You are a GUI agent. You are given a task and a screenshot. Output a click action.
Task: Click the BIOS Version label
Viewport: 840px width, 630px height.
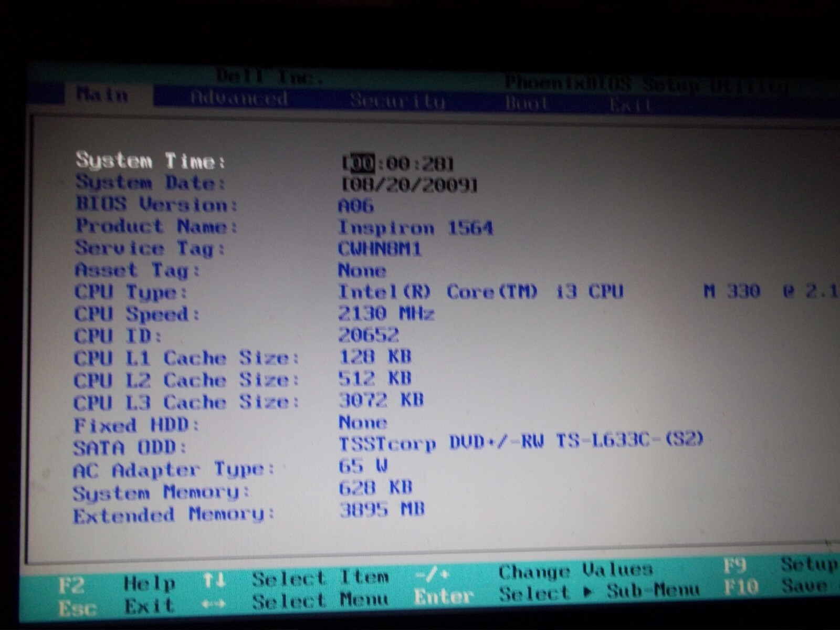point(156,204)
